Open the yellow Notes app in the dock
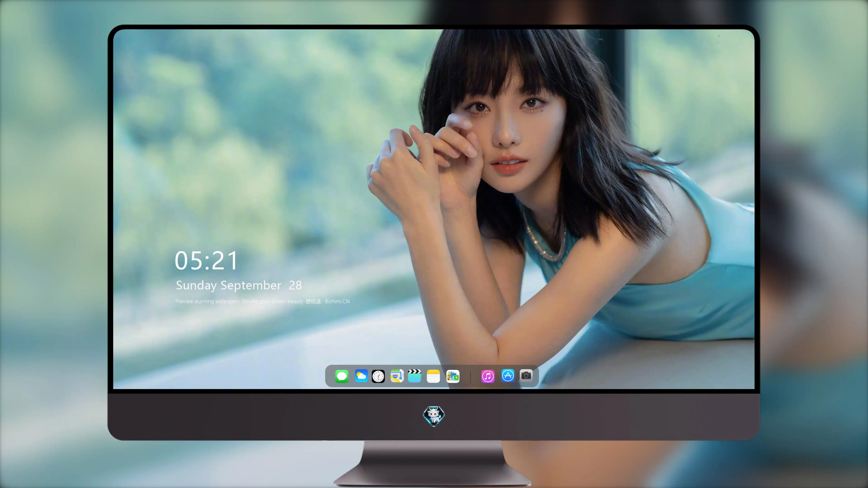The height and width of the screenshot is (488, 868). pos(433,376)
